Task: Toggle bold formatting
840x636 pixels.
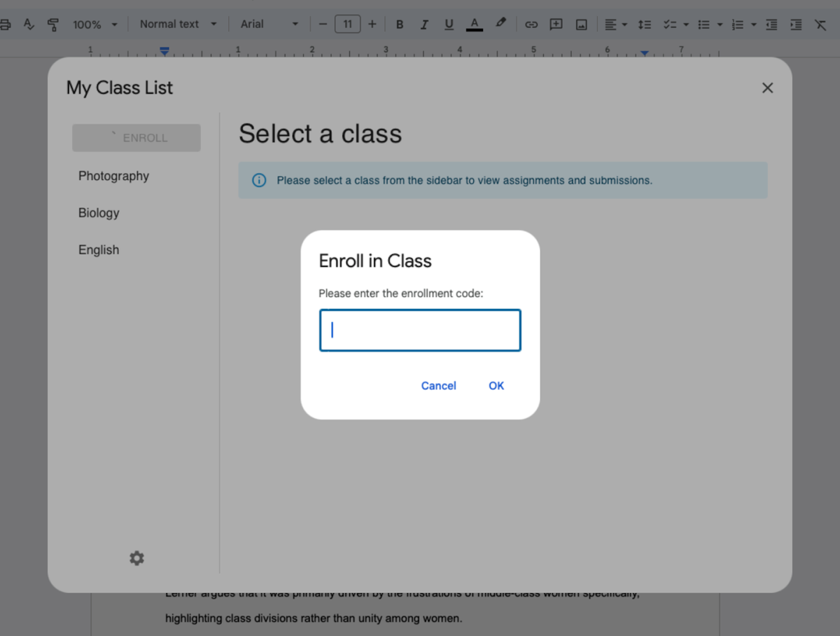Action: coord(399,24)
